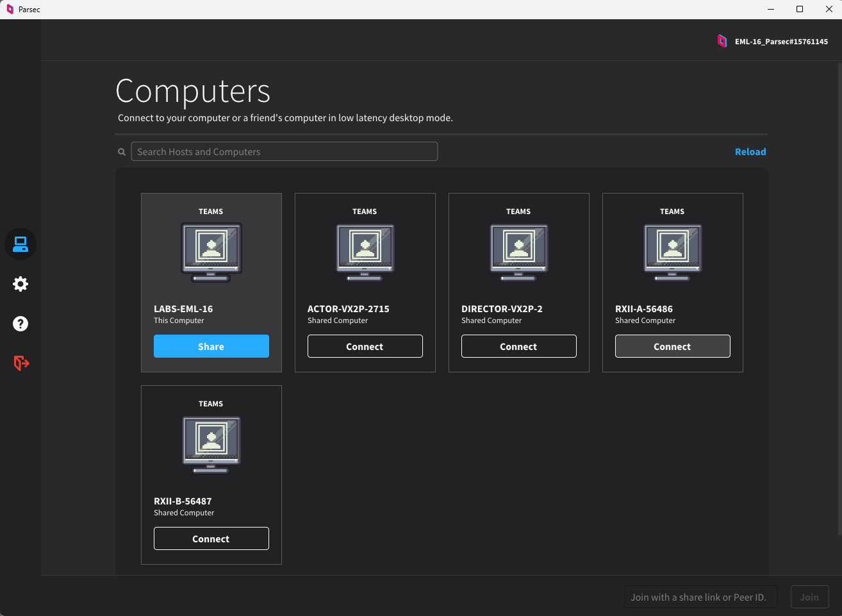Screen dimensions: 842x616
Task: Open help using the question mark icon
Action: point(20,324)
